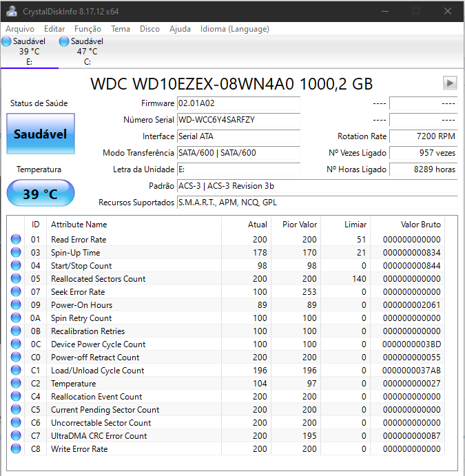Click status orb for Reallocation Event Count
Viewport: 465px width, 476px height.
click(x=16, y=396)
